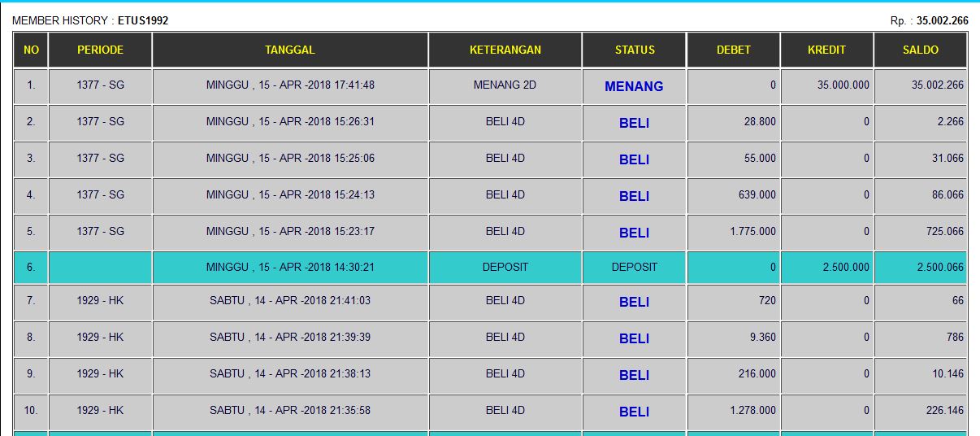Click the 786 saldo value

955,338
